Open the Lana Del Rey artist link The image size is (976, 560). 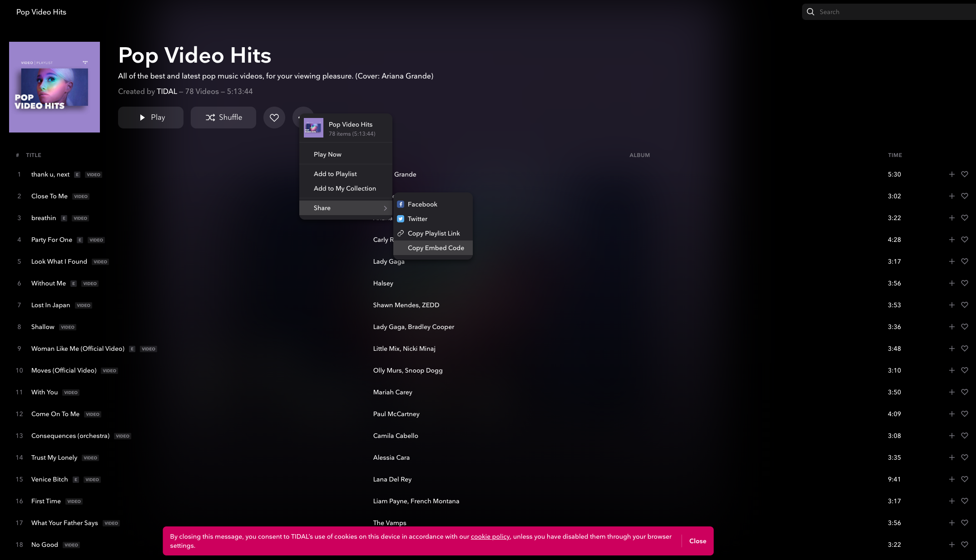pyautogui.click(x=392, y=479)
